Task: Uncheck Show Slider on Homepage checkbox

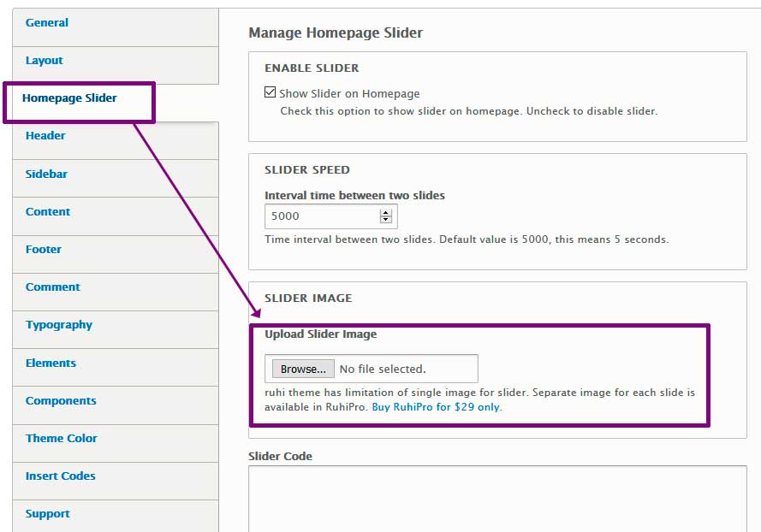Action: pos(271,93)
